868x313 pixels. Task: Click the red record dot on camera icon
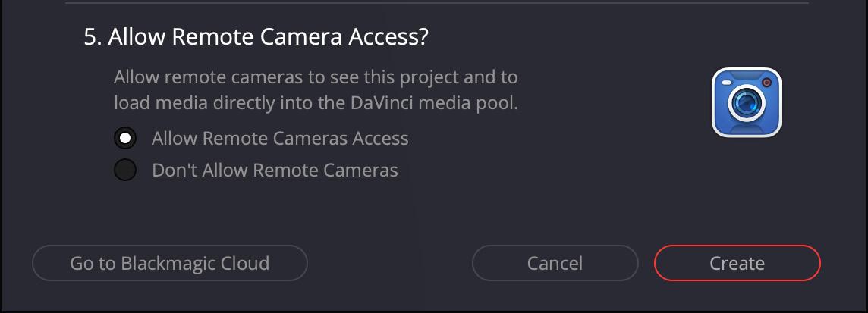766,82
